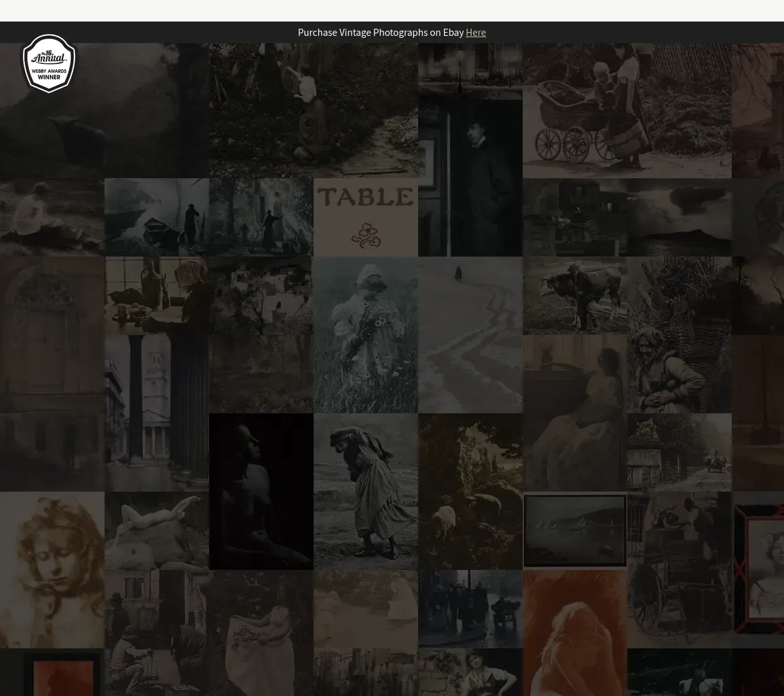Screen dimensions: 784x696
Task: Open the man with cow photograph
Action: (x=575, y=296)
